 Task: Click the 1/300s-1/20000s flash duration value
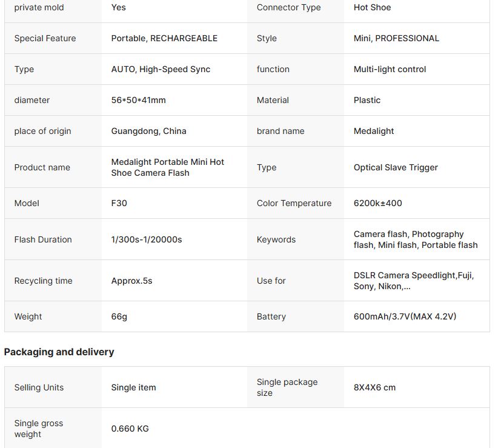point(147,239)
